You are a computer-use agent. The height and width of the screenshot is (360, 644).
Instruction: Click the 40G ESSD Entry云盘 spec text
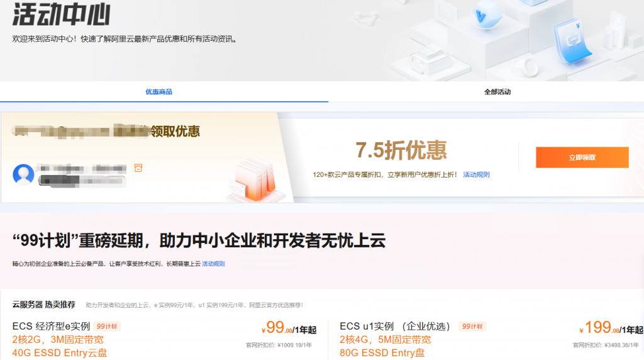[59, 352]
